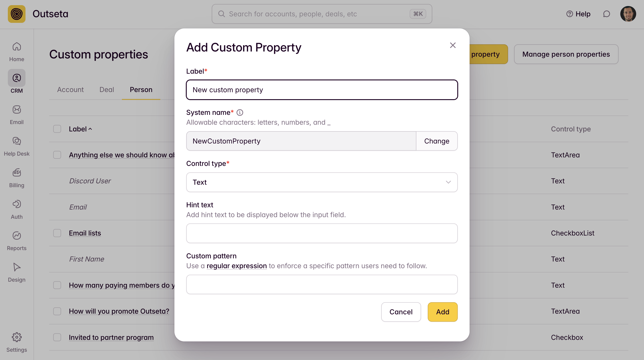Check the Email lists row checkbox
The height and width of the screenshot is (360, 644).
[57, 233]
